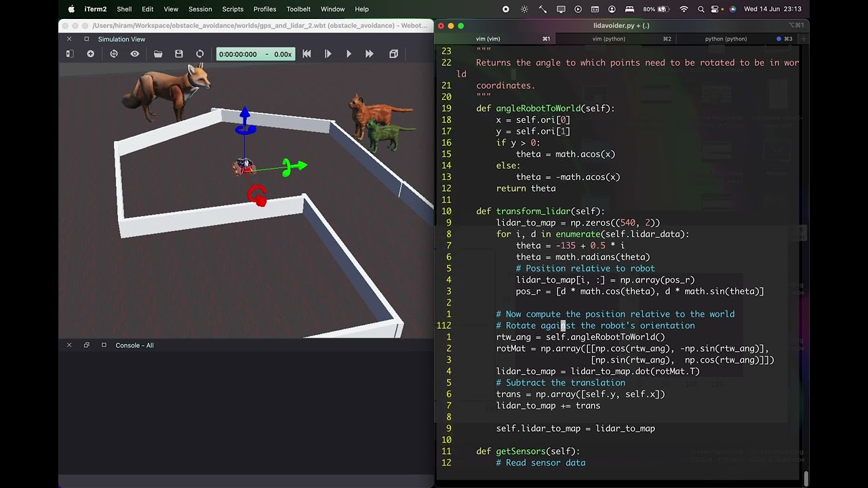Viewport: 868px width, 488px height.
Task: Run the simulation in fast-forward mode
Action: coord(370,54)
